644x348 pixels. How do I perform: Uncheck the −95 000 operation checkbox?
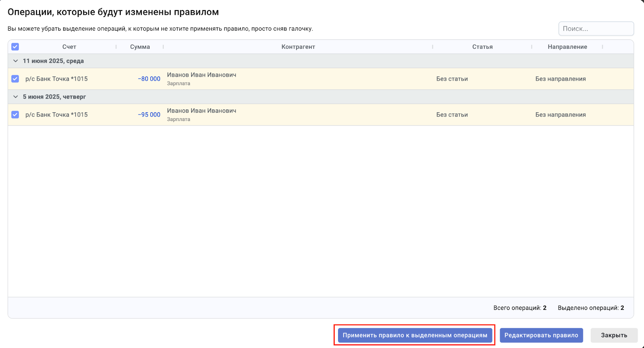pyautogui.click(x=15, y=115)
